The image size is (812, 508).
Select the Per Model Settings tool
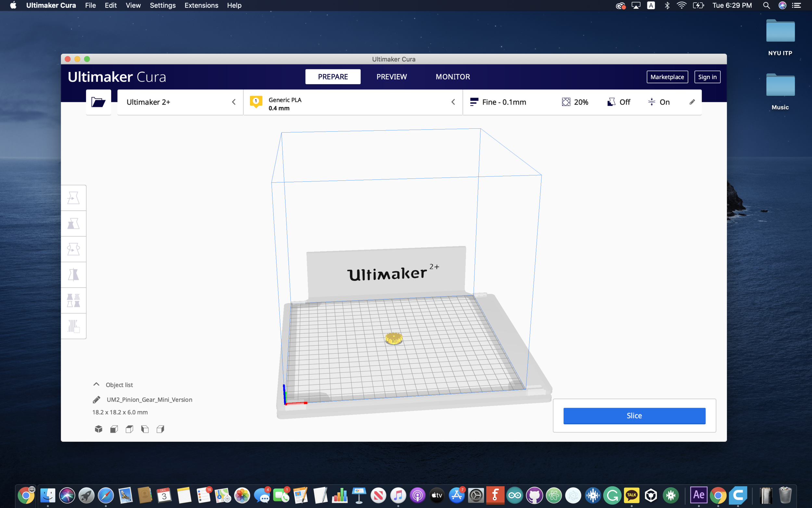coord(73,300)
